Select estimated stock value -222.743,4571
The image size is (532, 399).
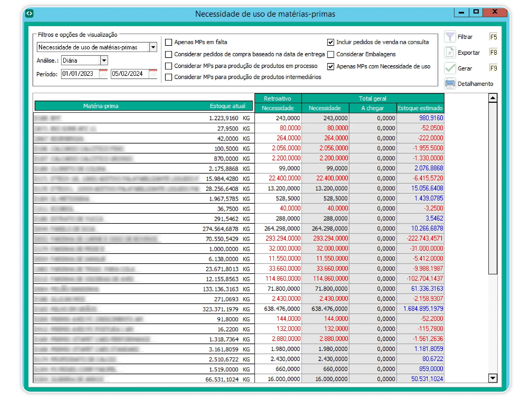[425, 239]
